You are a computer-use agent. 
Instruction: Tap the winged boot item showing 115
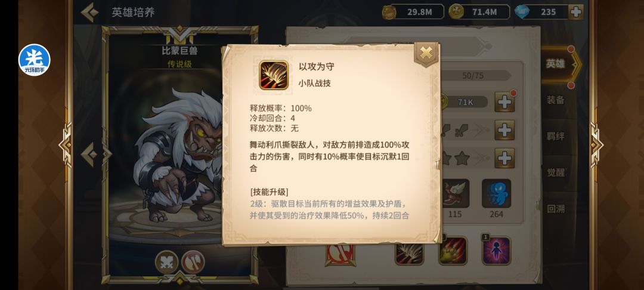coord(454,193)
